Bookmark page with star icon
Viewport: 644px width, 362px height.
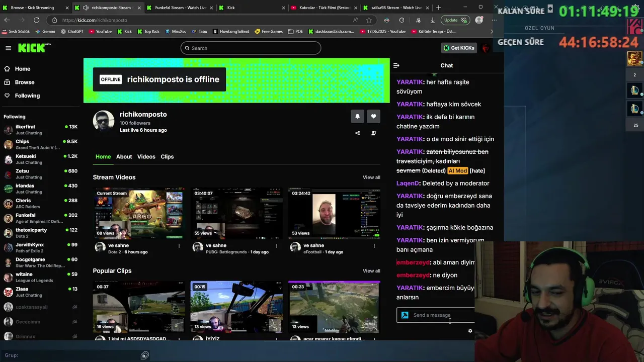[x=369, y=20]
